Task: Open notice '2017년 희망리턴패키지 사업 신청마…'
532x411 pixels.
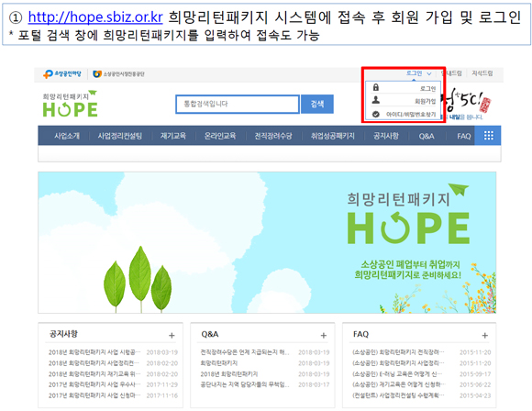Action: click(x=94, y=395)
